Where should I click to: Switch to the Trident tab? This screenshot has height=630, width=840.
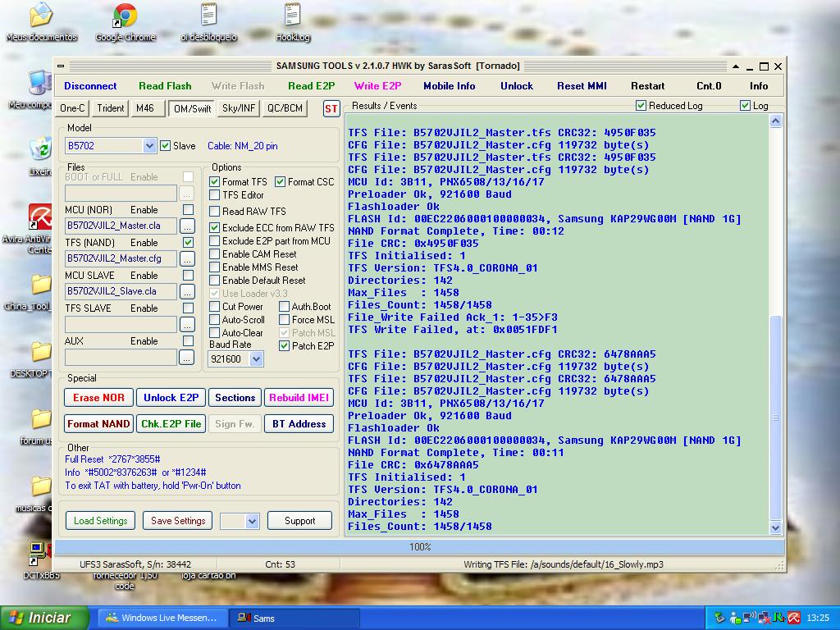(x=111, y=108)
